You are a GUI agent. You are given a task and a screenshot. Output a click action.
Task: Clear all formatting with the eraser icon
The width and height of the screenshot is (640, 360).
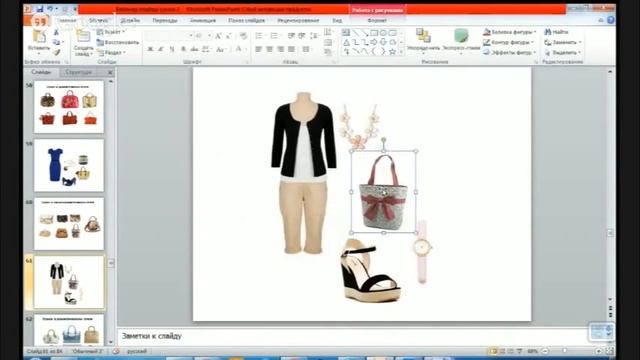pos(244,36)
